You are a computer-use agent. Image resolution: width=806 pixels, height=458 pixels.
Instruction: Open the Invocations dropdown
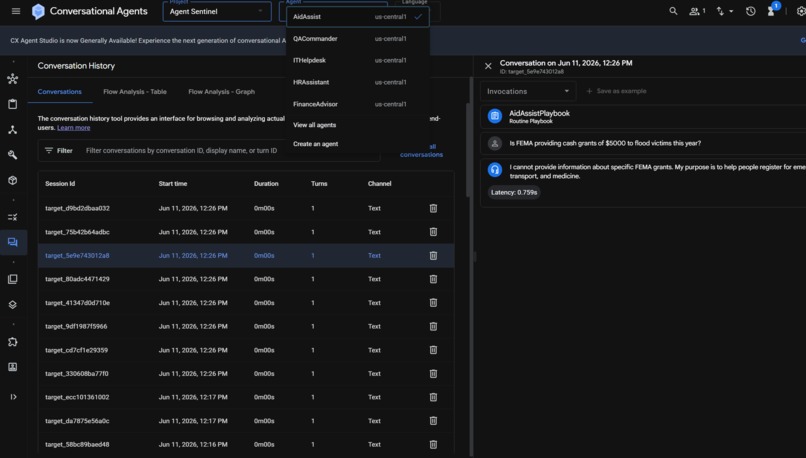click(528, 91)
